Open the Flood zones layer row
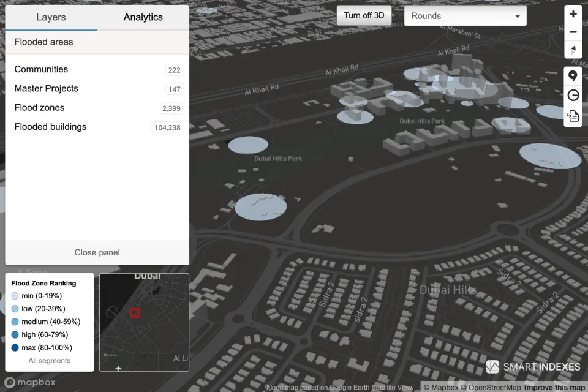This screenshot has width=588, height=392. (x=97, y=108)
